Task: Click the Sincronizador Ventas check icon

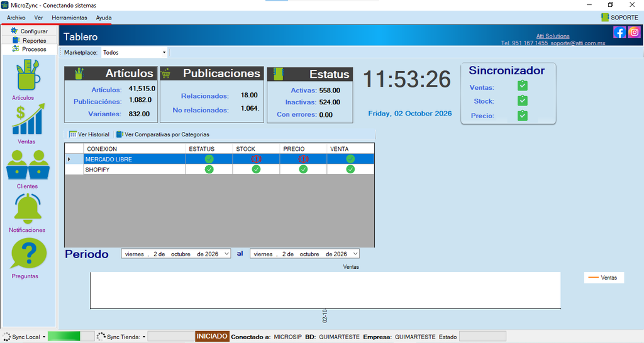Action: [523, 85]
